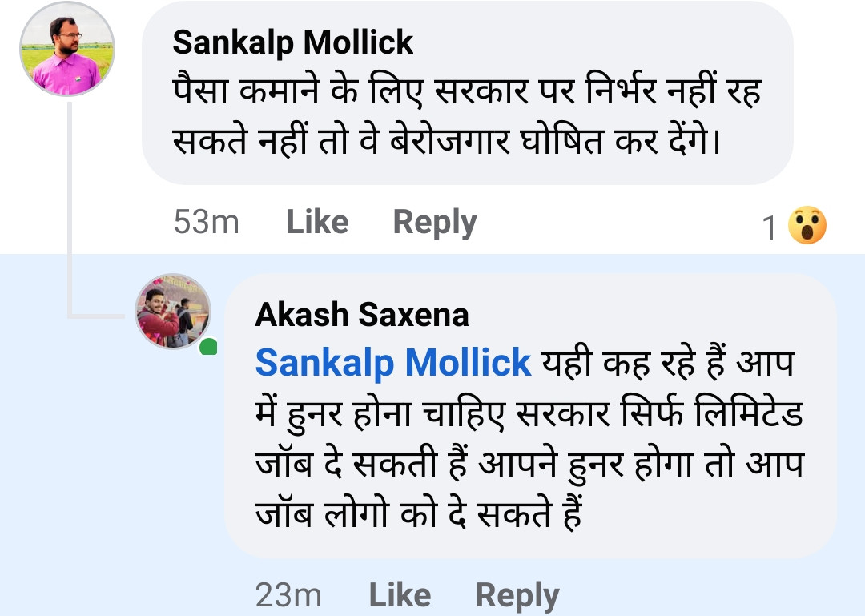Click the 53m comment timestamp
Screen dimensions: 865x616
[x=206, y=223]
